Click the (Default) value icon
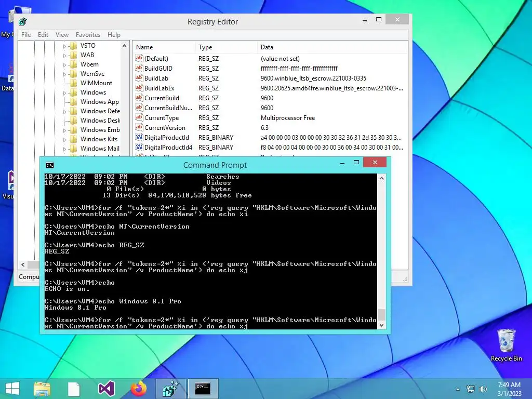Image resolution: width=532 pixels, height=399 pixels. coord(139,58)
